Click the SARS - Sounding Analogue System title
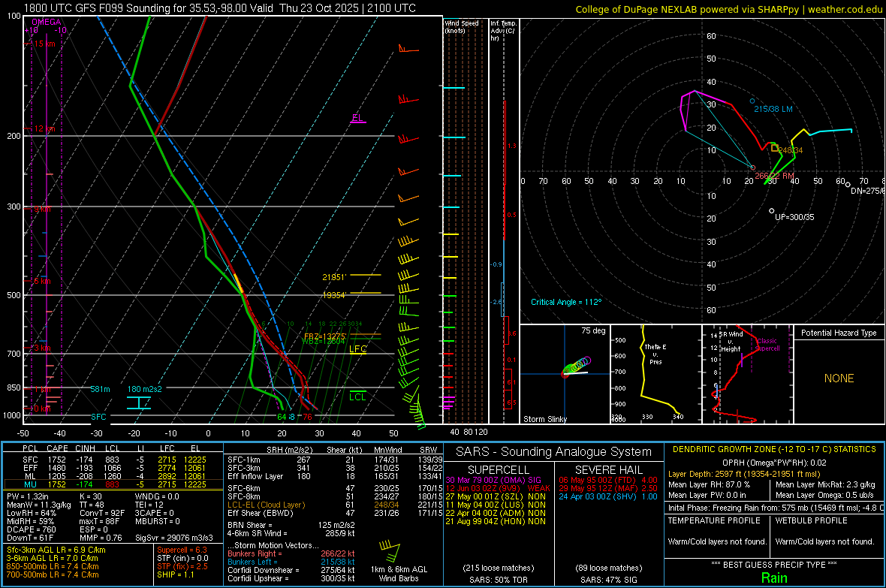This screenshot has width=886, height=588. (x=554, y=452)
